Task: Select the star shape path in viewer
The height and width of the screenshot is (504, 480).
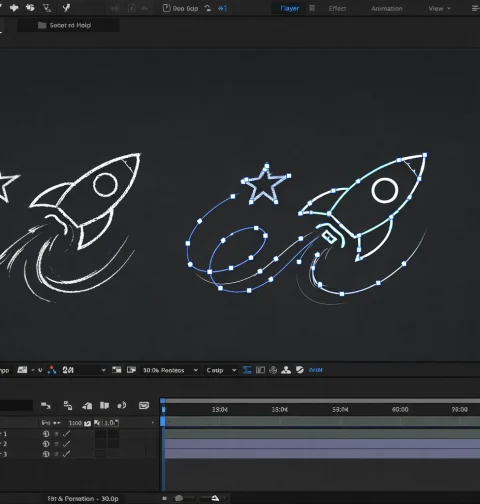Action: pos(265,184)
